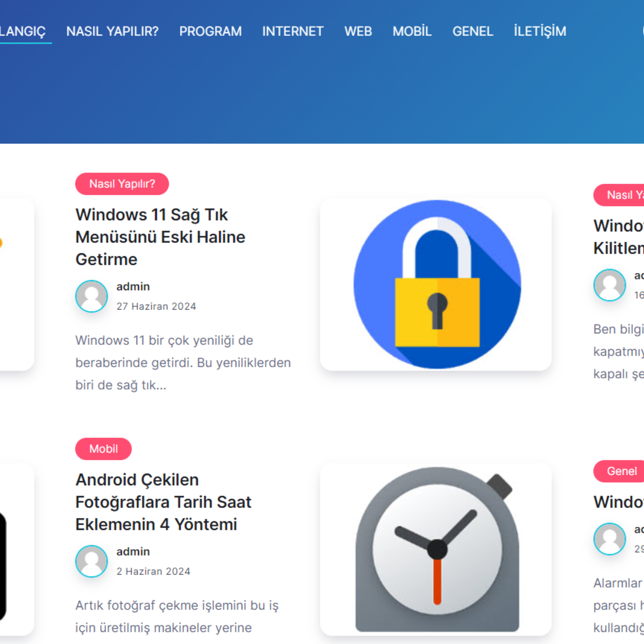
Task: Open the alarm clock post thumbnail
Action: 436,549
